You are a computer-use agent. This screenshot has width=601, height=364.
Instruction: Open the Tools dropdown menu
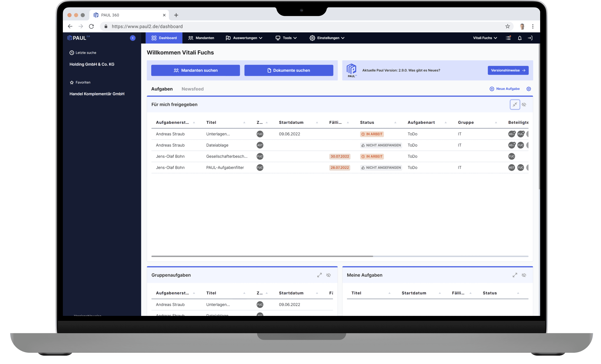coord(286,38)
